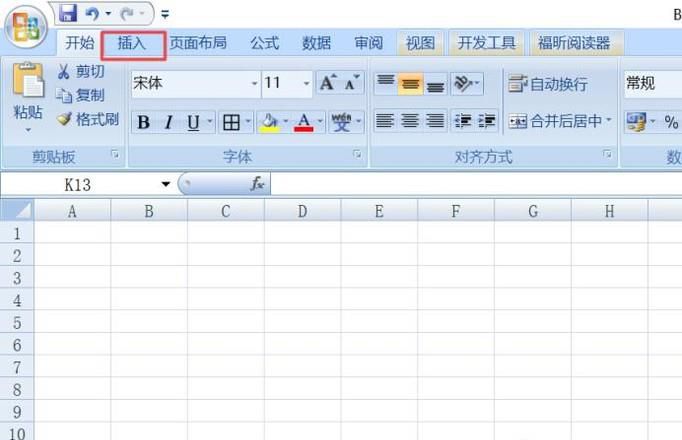The image size is (682, 440).
Task: Open the undo history dropdown arrow
Action: tap(108, 13)
